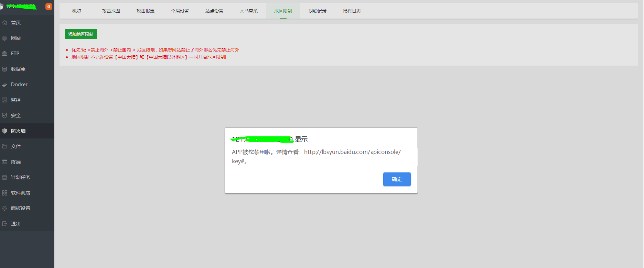Open 文件 in the sidebar
The image size is (644, 268).
coord(27,146)
